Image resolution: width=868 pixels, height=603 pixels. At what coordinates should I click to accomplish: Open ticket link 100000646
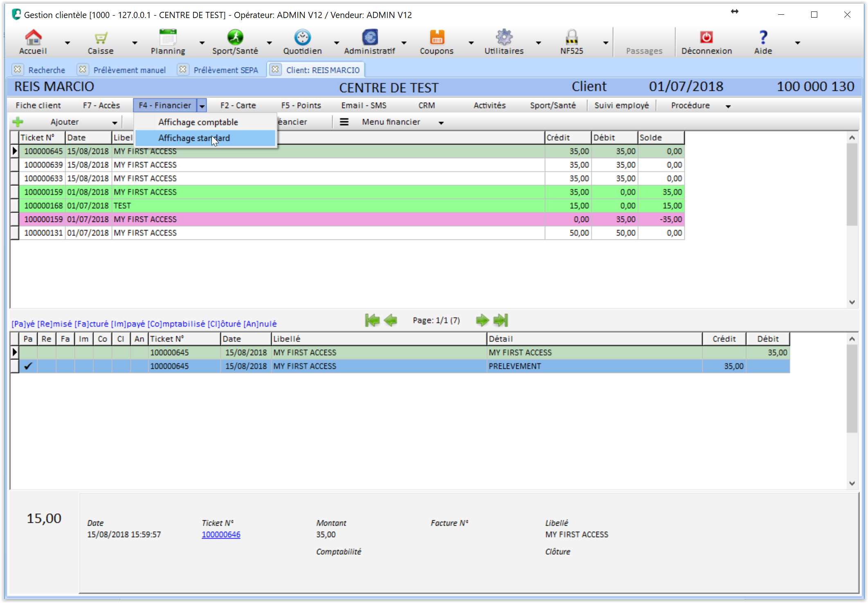[x=221, y=534]
